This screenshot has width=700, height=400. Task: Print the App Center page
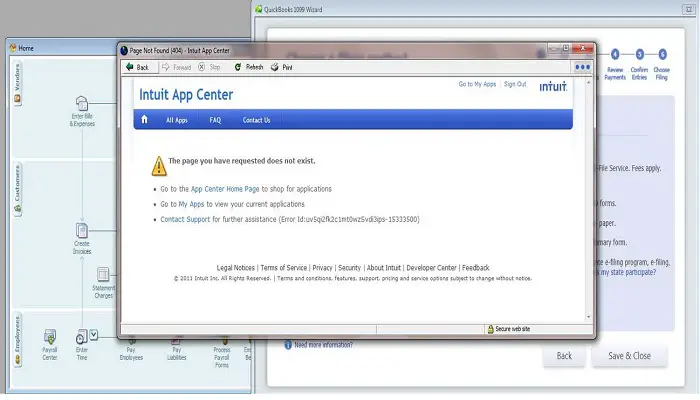point(282,67)
